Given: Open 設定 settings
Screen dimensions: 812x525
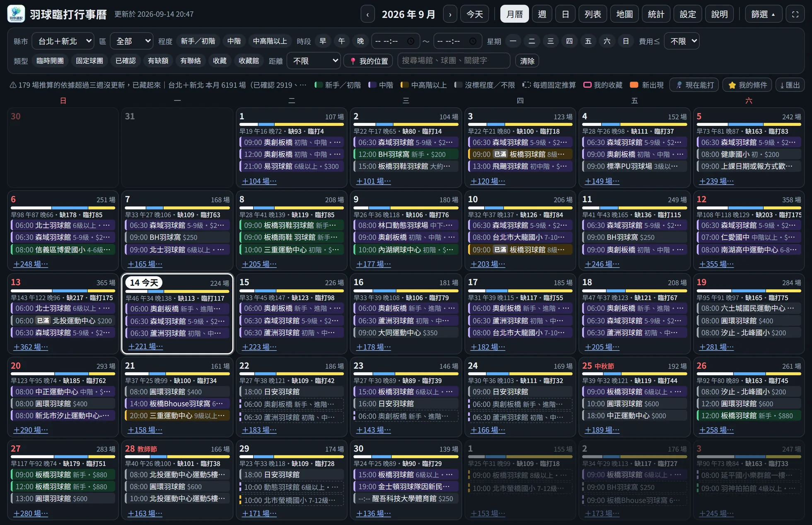Looking at the screenshot, I should point(688,14).
